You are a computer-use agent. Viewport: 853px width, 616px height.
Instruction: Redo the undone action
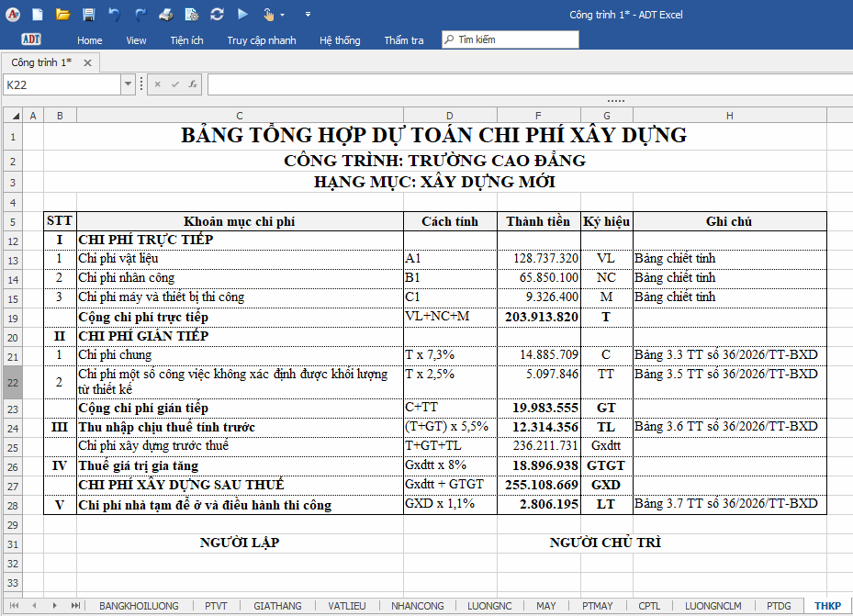click(x=140, y=15)
